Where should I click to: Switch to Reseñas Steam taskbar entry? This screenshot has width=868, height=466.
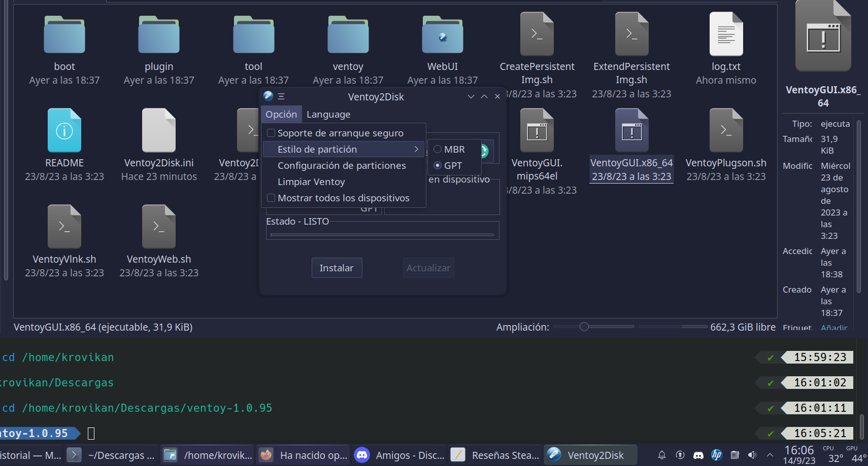click(x=495, y=455)
